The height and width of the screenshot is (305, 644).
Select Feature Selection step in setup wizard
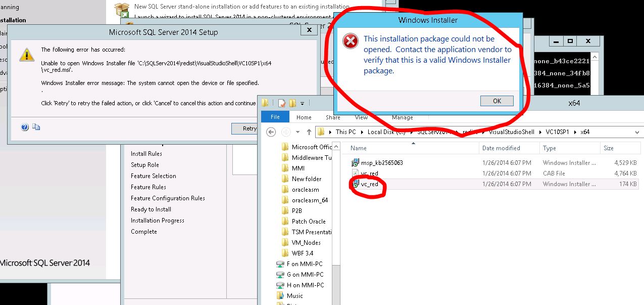click(154, 176)
